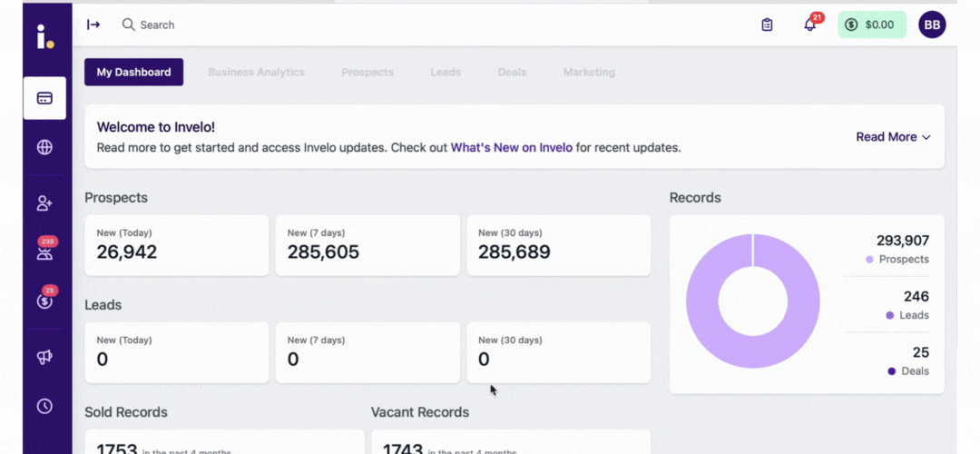Open Prospects New (30 days) card 285,689
The width and height of the screenshot is (980, 454).
pyautogui.click(x=559, y=245)
